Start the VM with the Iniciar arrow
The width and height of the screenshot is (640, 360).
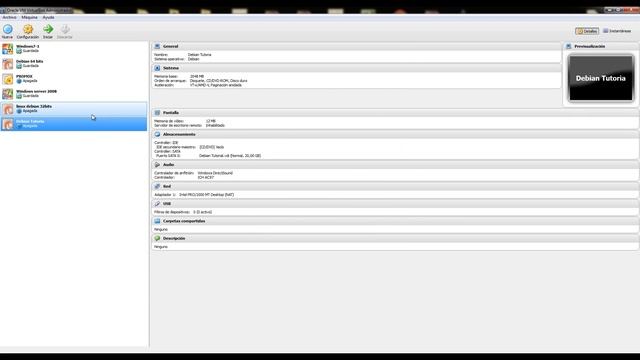click(48, 29)
